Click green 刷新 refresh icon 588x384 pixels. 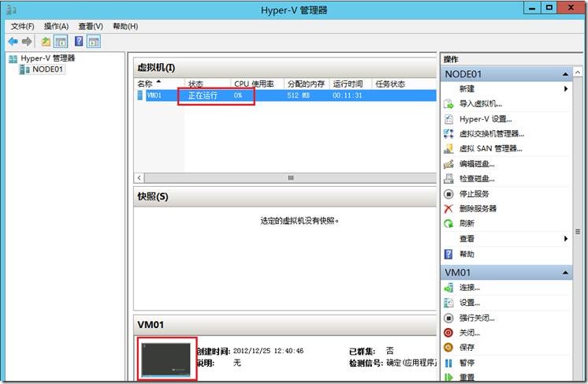click(448, 223)
